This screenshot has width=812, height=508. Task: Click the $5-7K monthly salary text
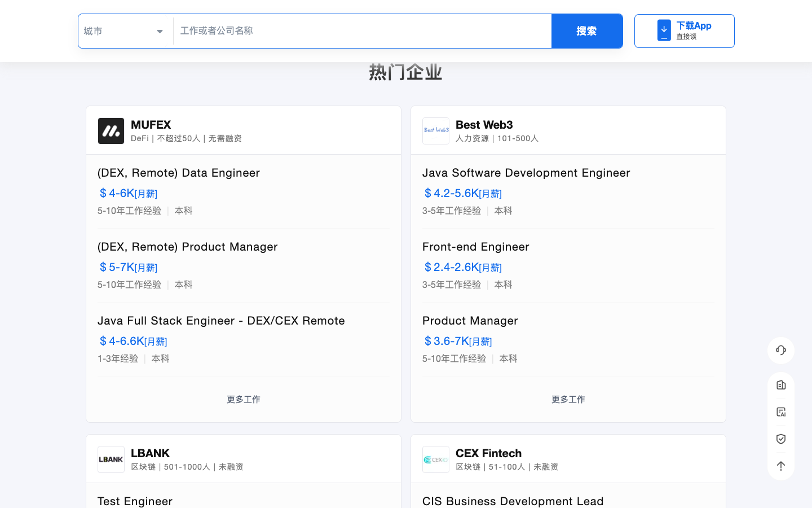[x=128, y=267]
